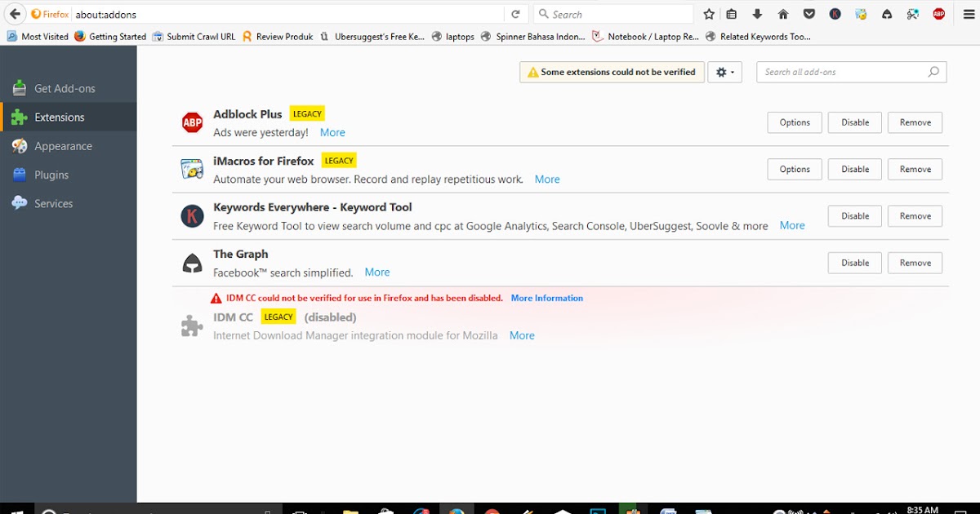980x514 pixels.
Task: Click LEGACY badge beside iMacros for Firefox
Action: (x=339, y=161)
